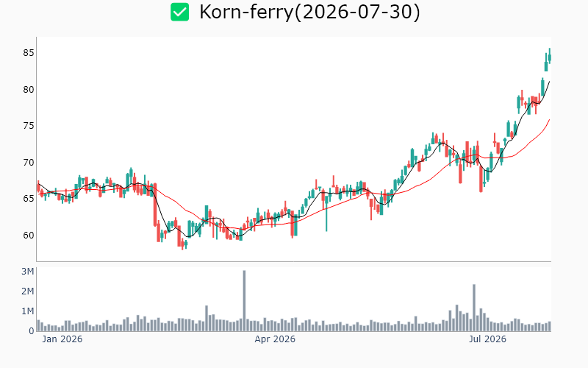Click the February volume spike bar
This screenshot has width=588, height=368.
[x=207, y=319]
